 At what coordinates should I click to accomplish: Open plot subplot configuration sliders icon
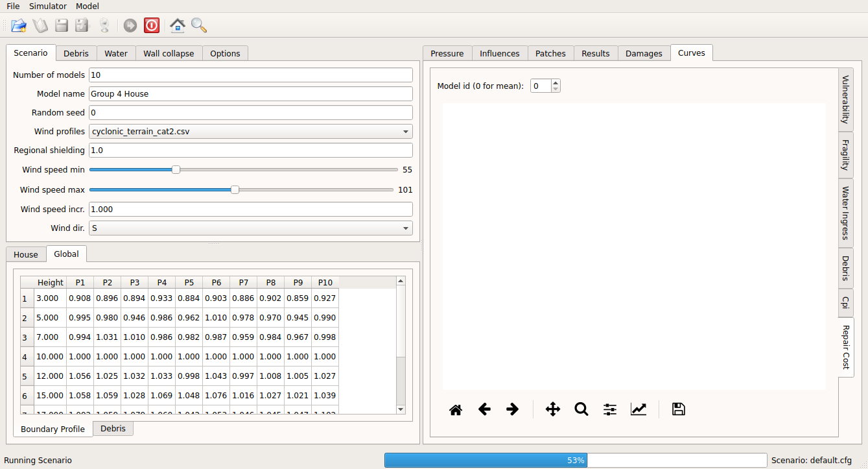point(610,409)
